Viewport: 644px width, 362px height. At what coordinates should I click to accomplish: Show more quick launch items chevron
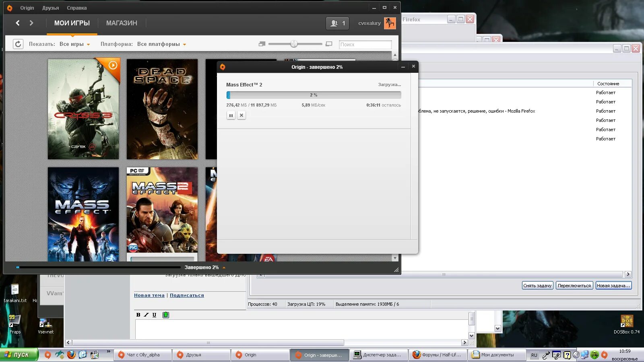(108, 352)
